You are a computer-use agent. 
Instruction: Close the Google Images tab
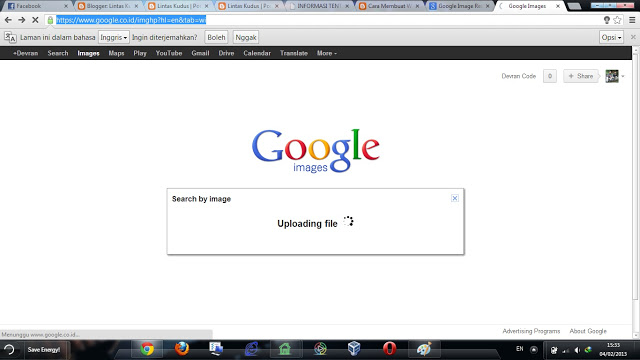[558, 6]
